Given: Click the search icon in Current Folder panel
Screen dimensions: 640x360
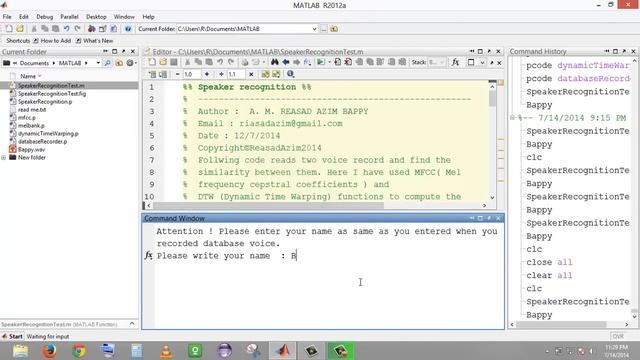Looking at the screenshot, I should click(107, 63).
